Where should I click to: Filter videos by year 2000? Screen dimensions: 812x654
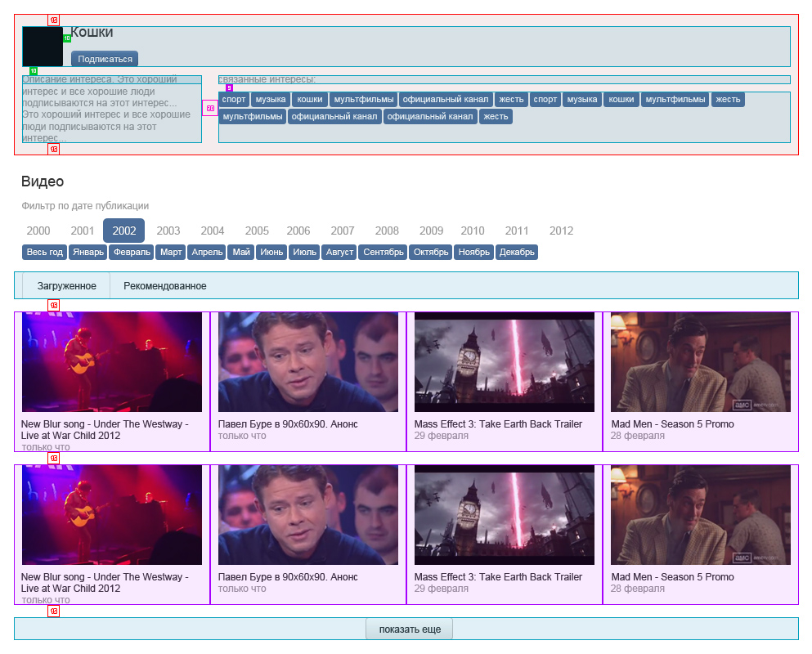(38, 231)
